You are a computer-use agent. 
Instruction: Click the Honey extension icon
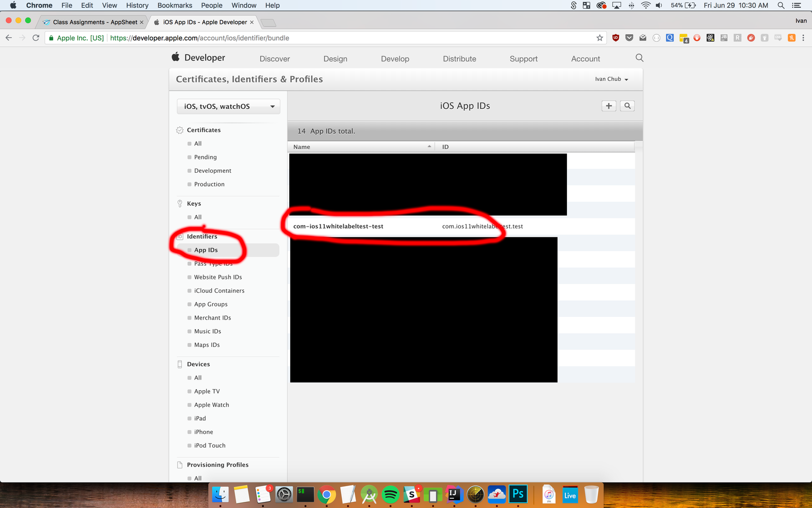click(792, 38)
